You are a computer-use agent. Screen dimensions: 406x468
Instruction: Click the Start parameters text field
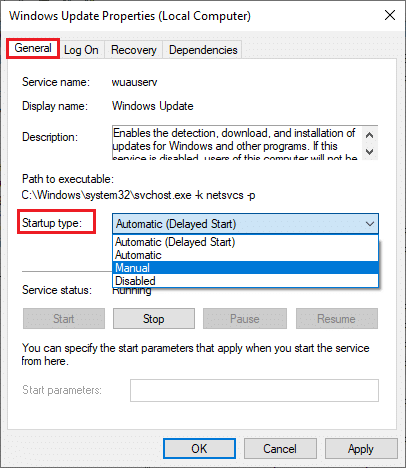click(x=254, y=390)
